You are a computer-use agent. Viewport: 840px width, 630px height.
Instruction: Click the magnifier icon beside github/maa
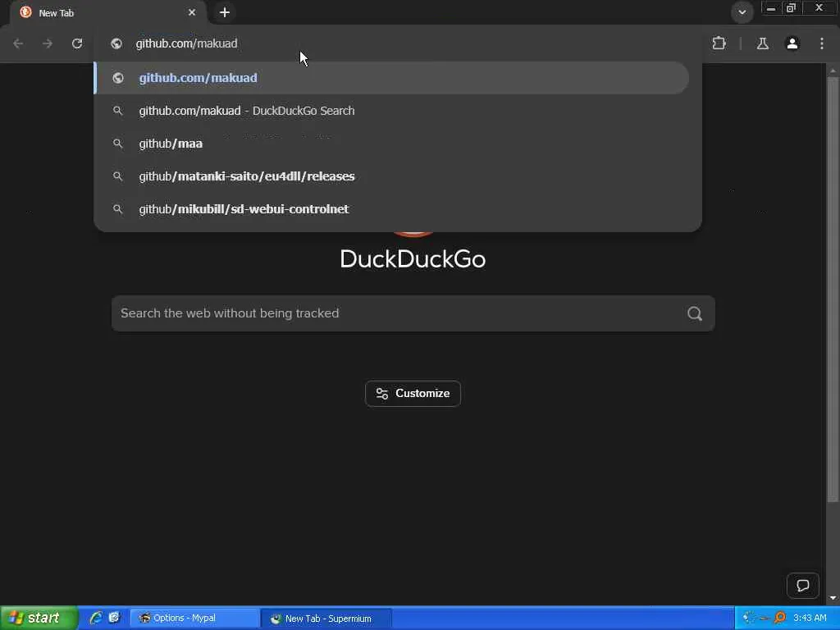tap(118, 144)
